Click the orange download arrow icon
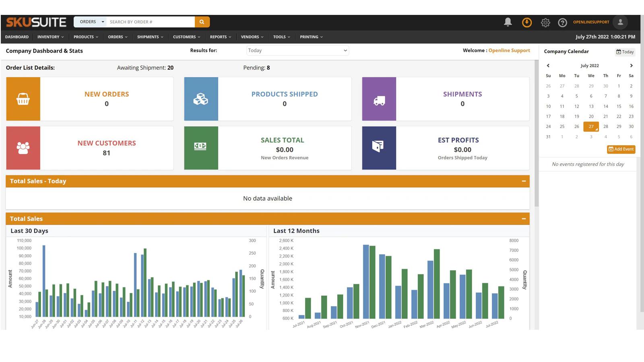Screen dimensions: 644x362 pyautogui.click(x=527, y=23)
